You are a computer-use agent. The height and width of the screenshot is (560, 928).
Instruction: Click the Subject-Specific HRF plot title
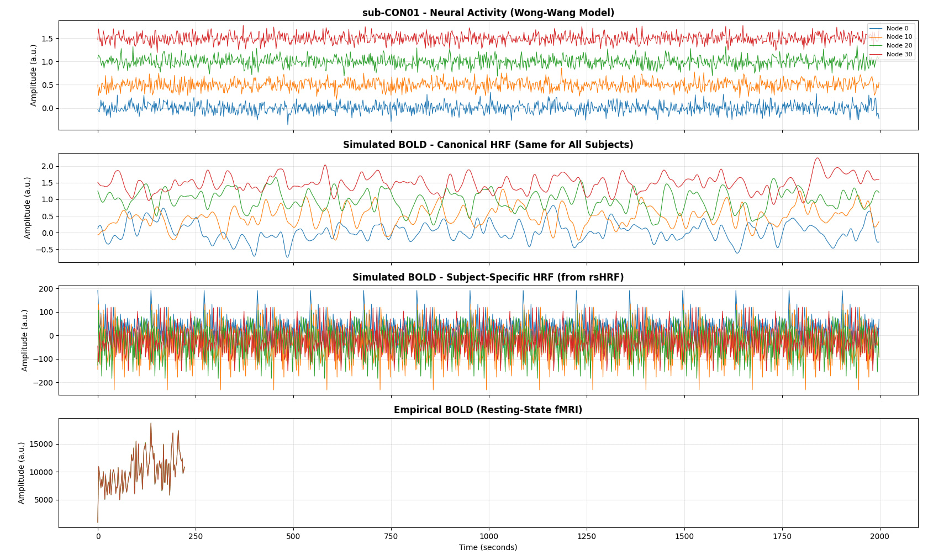tap(488, 277)
